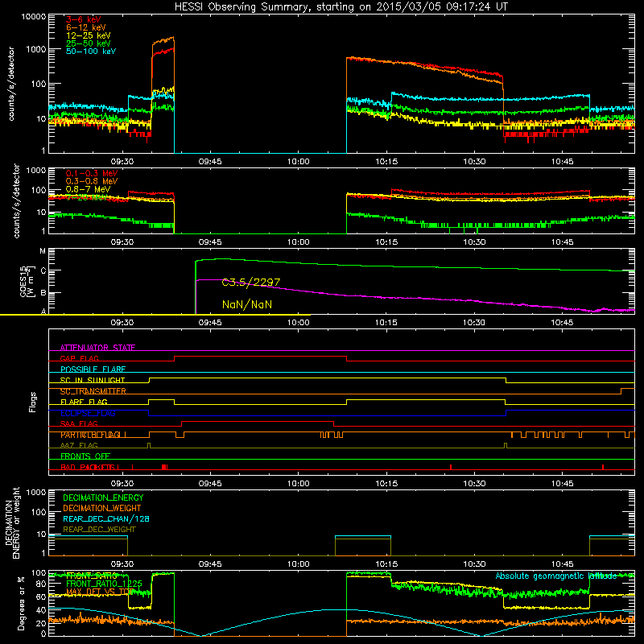Screen dimensions: 644x644
Task: Select the FRONT_RATIO_1225 legend label
Action: (104, 584)
